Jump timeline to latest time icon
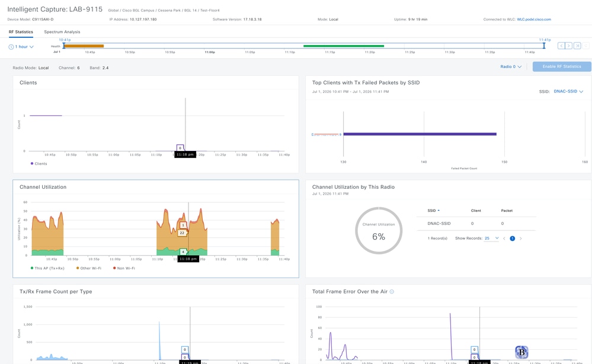 [577, 46]
